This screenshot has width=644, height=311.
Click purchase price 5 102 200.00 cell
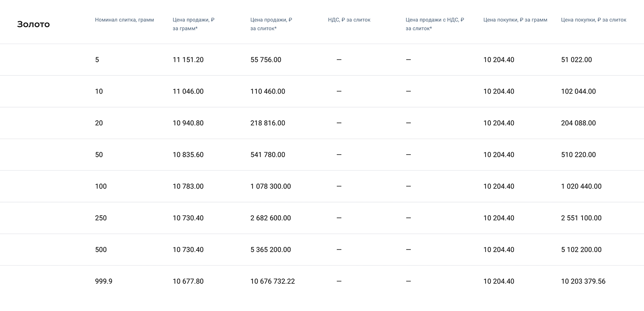pos(581,250)
